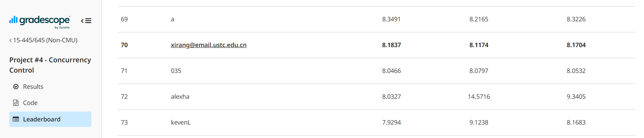Open the Code page
Image resolution: width=644 pixels, height=138 pixels.
30,103
